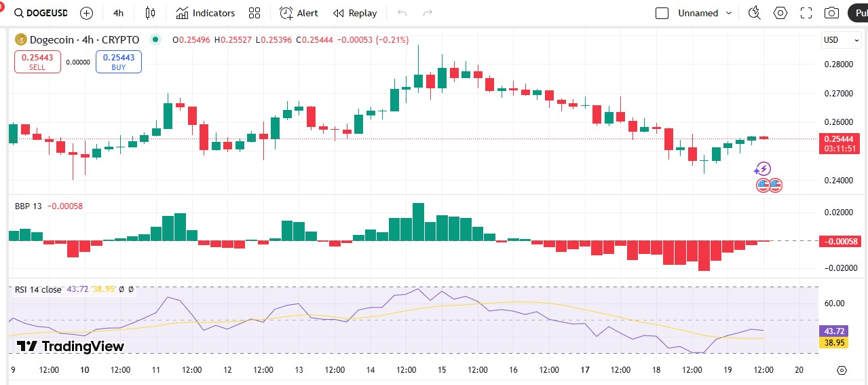The image size is (868, 385).
Task: Click date label 15 on time axis
Action: coord(442,370)
